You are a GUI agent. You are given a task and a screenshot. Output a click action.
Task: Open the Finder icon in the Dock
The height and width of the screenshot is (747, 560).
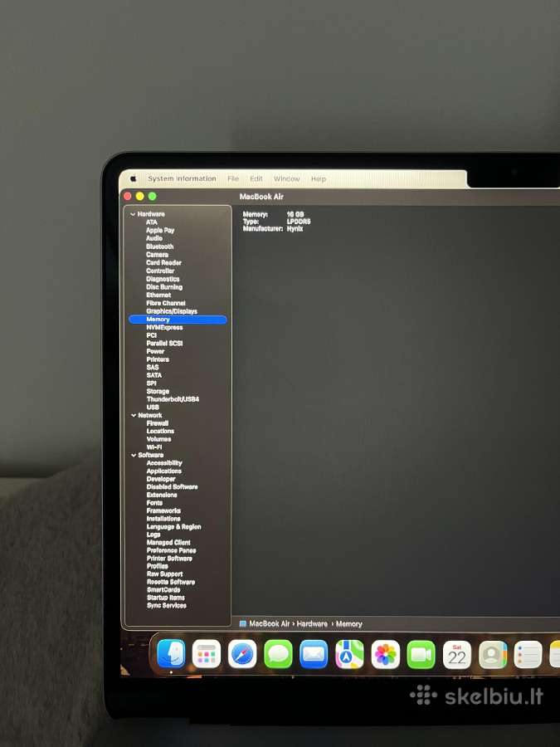pyautogui.click(x=171, y=654)
